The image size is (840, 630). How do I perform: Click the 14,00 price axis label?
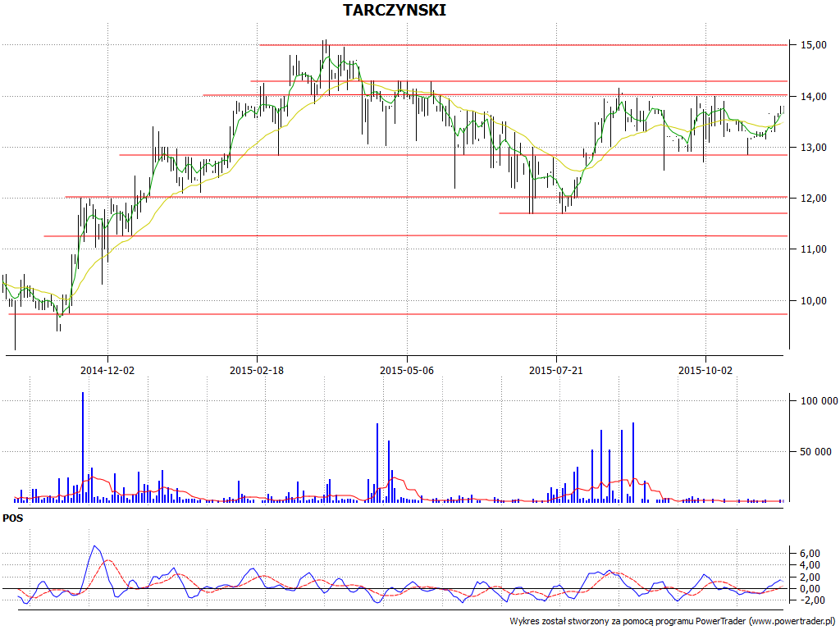813,97
